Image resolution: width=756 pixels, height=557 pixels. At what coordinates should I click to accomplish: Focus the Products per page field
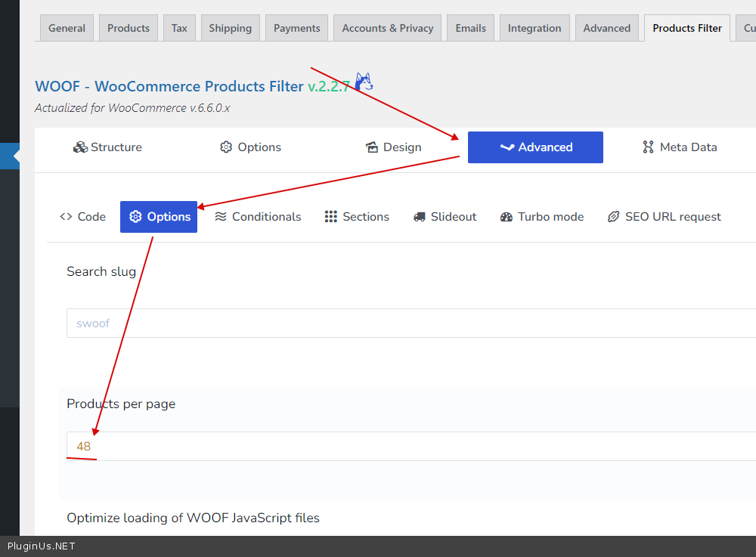point(408,447)
